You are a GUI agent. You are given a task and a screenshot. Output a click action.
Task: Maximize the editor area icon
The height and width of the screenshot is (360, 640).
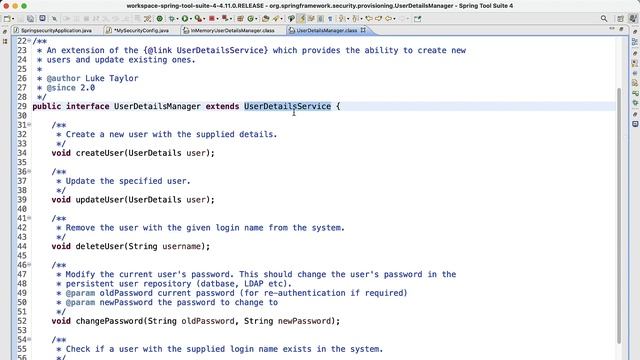[621, 29]
